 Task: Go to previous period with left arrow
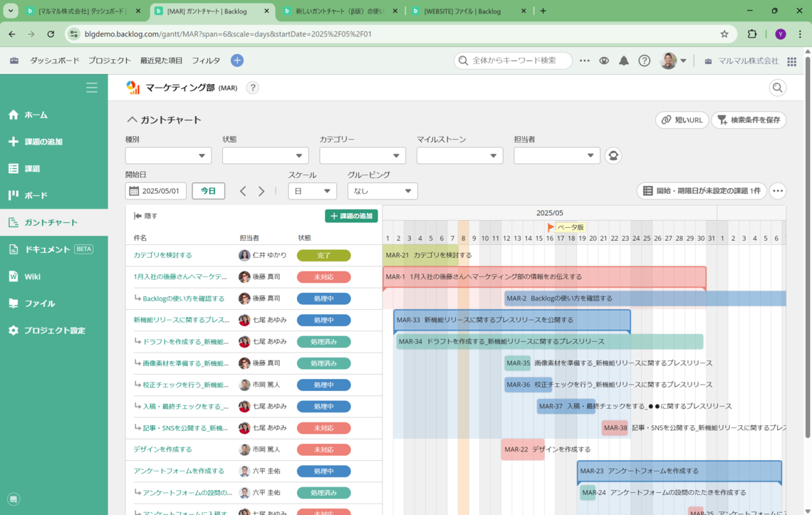243,191
